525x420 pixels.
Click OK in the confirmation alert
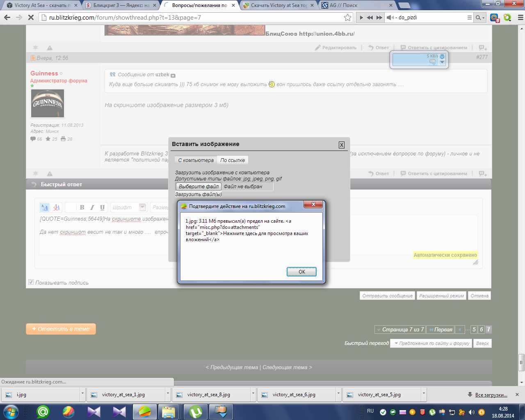click(x=301, y=272)
